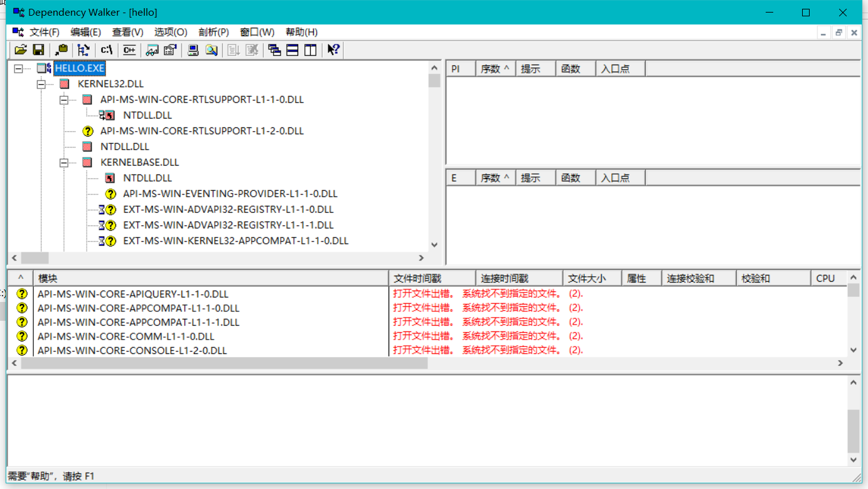Select API-MS-WIN-CORE-APPCOMPAT-L1-1-0.DLL in module list
Screen dimensions: 868x489
(138, 308)
